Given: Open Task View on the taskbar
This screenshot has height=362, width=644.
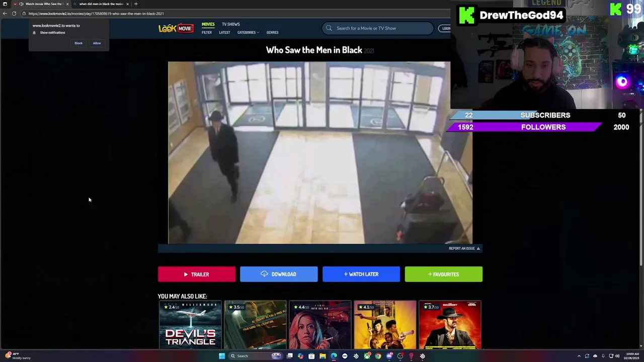Looking at the screenshot, I should coord(290,356).
